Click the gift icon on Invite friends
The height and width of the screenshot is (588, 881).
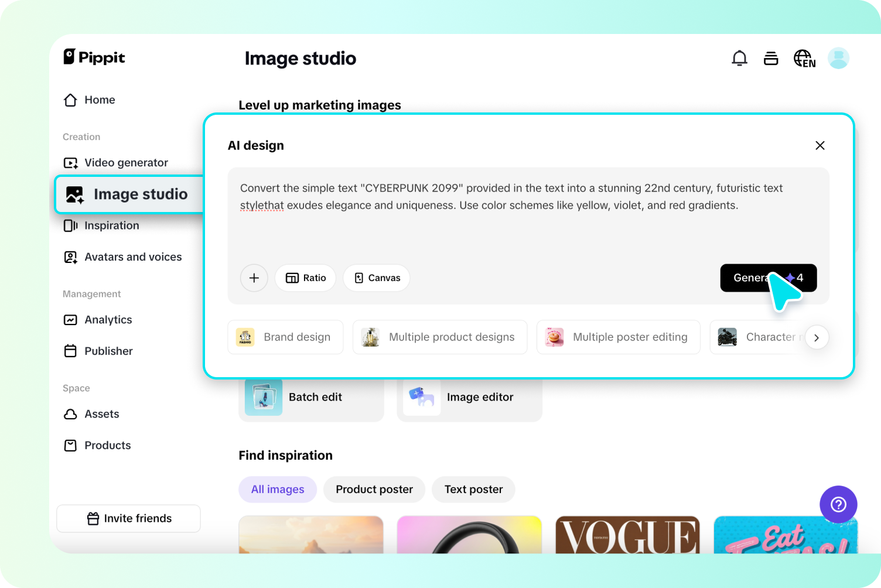click(93, 519)
